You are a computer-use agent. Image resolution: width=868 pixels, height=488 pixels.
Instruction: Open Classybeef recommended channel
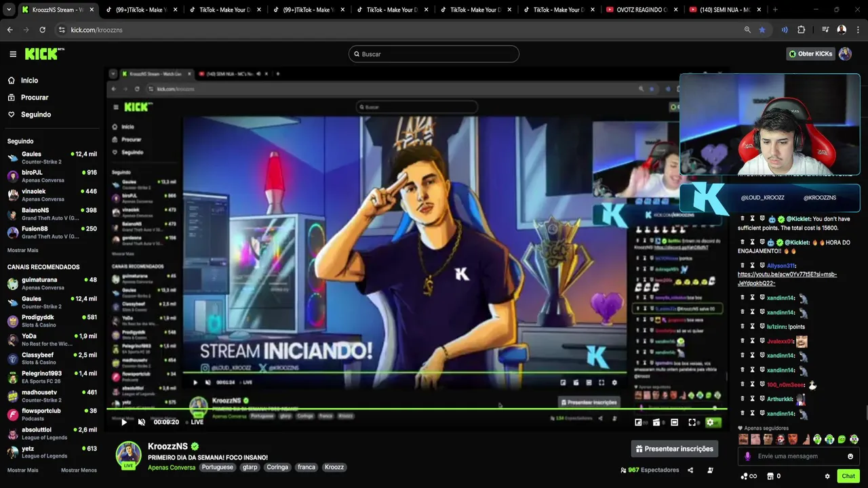click(x=52, y=359)
